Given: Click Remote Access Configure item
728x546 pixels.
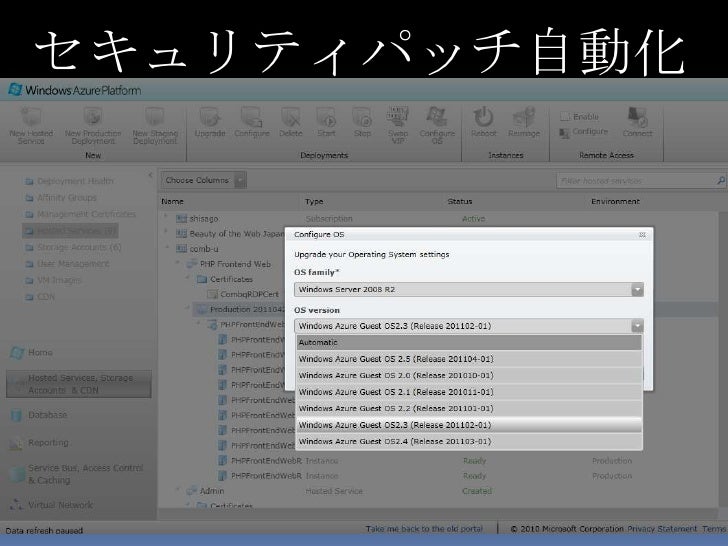Looking at the screenshot, I should [x=584, y=132].
